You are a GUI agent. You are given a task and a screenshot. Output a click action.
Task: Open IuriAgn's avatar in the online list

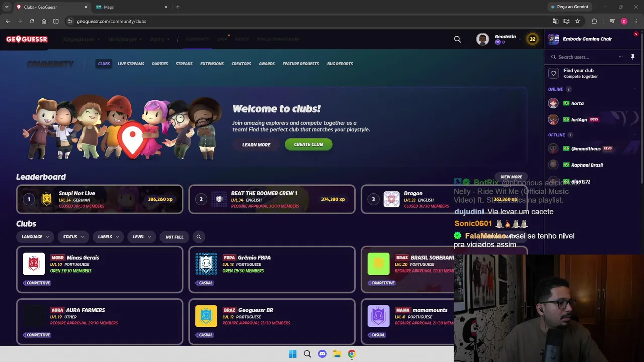coord(553,120)
